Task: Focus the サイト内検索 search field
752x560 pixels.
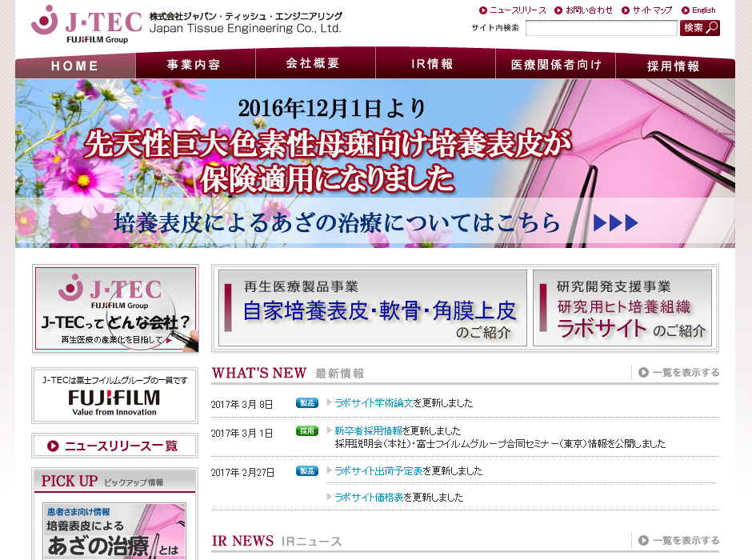Action: tap(602, 28)
